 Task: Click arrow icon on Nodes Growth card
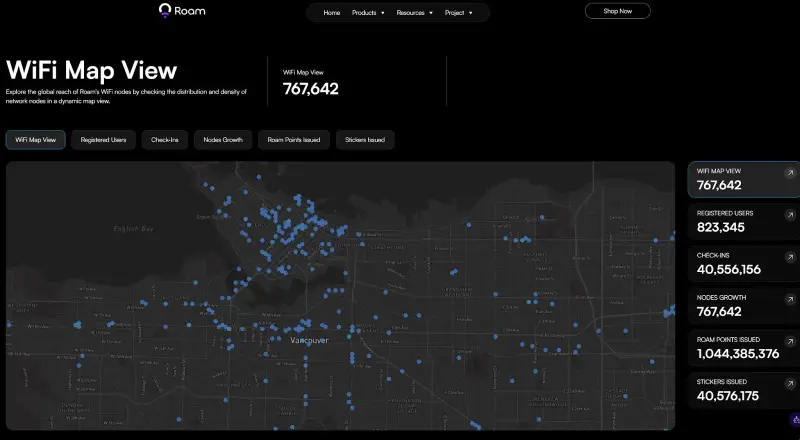(788, 298)
